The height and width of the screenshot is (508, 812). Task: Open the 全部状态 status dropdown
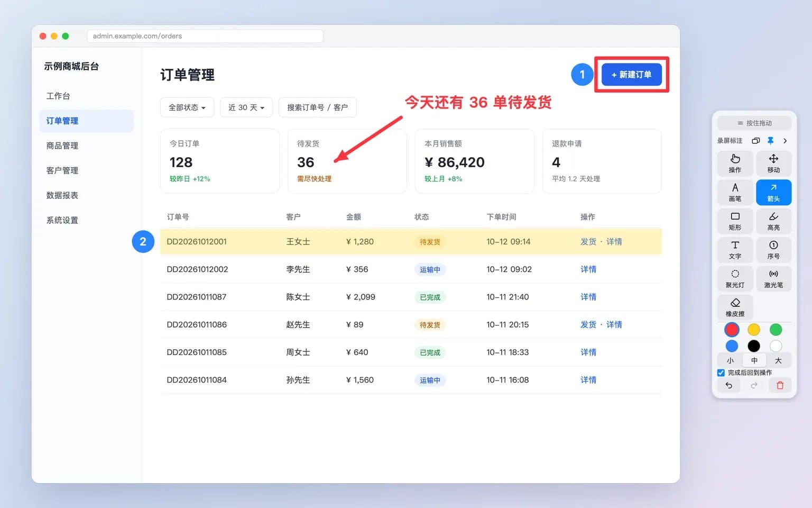187,107
